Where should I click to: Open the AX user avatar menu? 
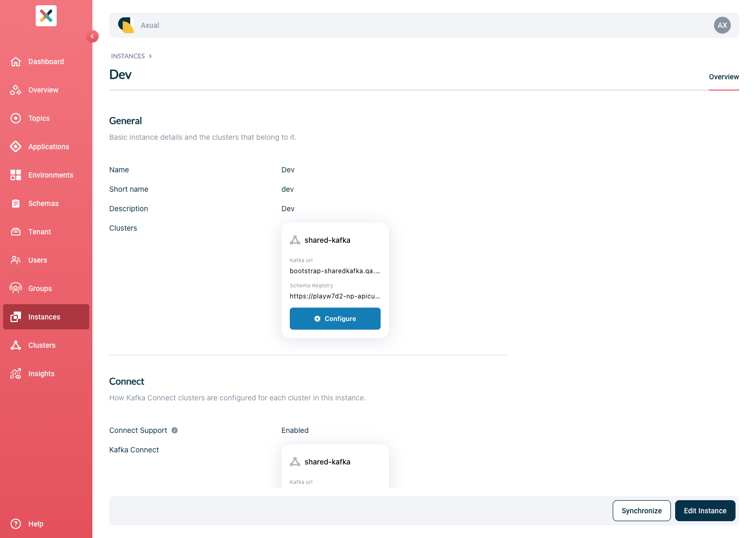pos(722,25)
